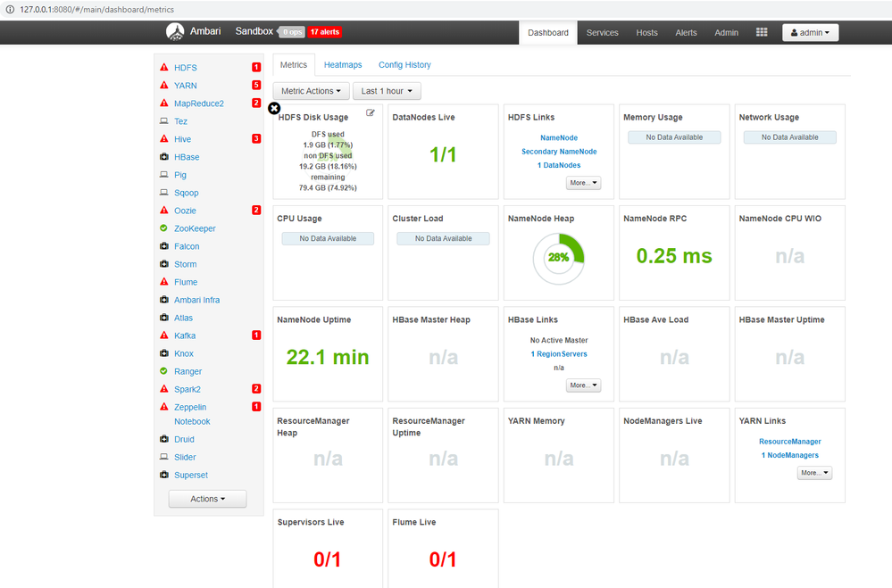
Task: Click the HDFS red alert triangle icon
Action: click(x=164, y=67)
